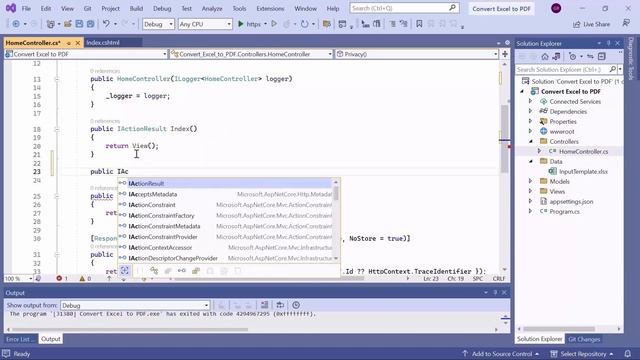Click the Solution Explorer search magnifier
Image resolution: width=640 pixels, height=360 pixels.
[x=613, y=69]
